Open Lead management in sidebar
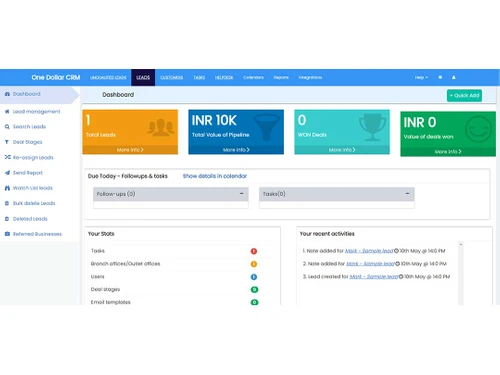The width and height of the screenshot is (500, 375). coord(37,111)
